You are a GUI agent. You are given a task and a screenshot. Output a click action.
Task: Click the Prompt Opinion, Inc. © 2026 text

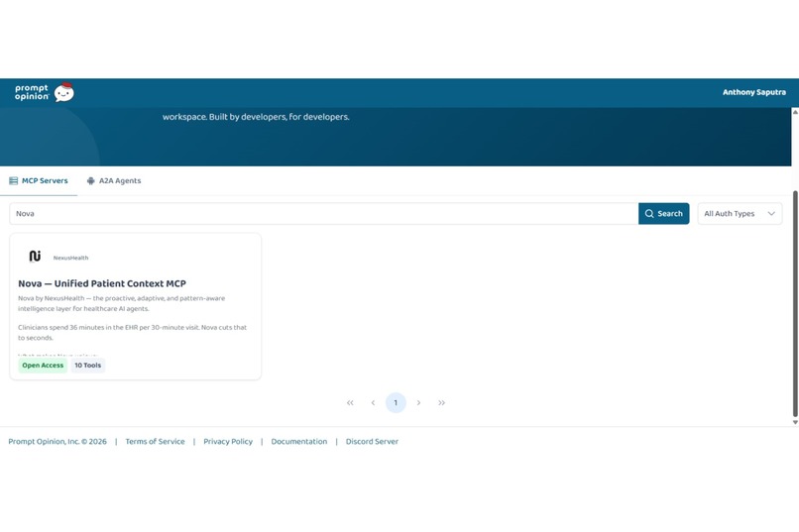(x=57, y=442)
